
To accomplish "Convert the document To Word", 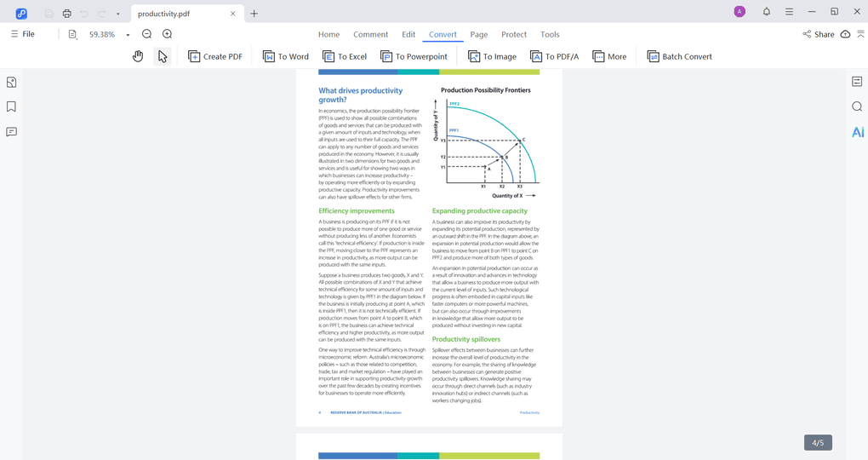I will 286,56.
